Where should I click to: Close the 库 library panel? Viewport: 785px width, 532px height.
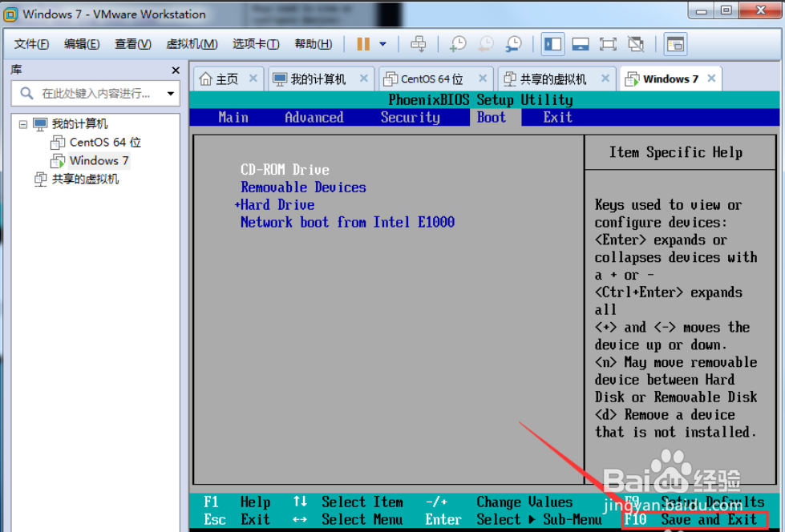click(x=176, y=70)
